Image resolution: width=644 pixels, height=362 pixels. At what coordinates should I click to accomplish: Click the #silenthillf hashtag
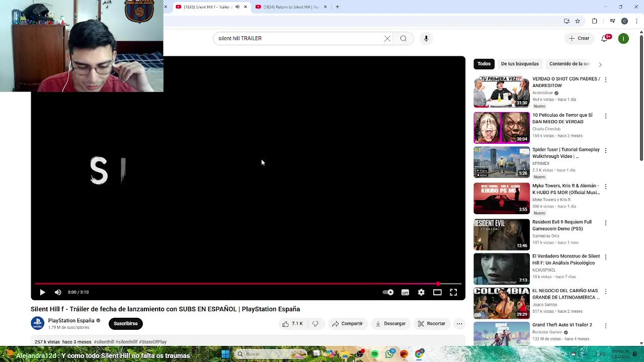coord(126,342)
